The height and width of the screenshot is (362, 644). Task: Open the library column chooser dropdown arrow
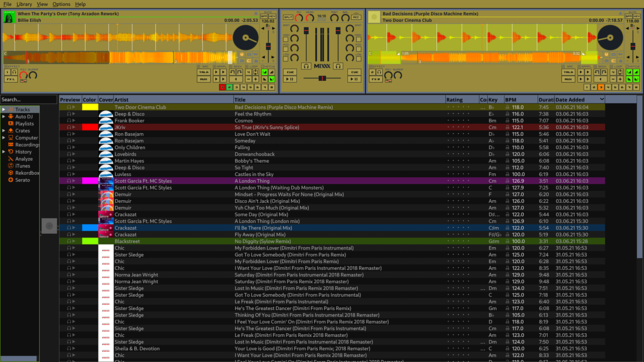click(x=602, y=99)
